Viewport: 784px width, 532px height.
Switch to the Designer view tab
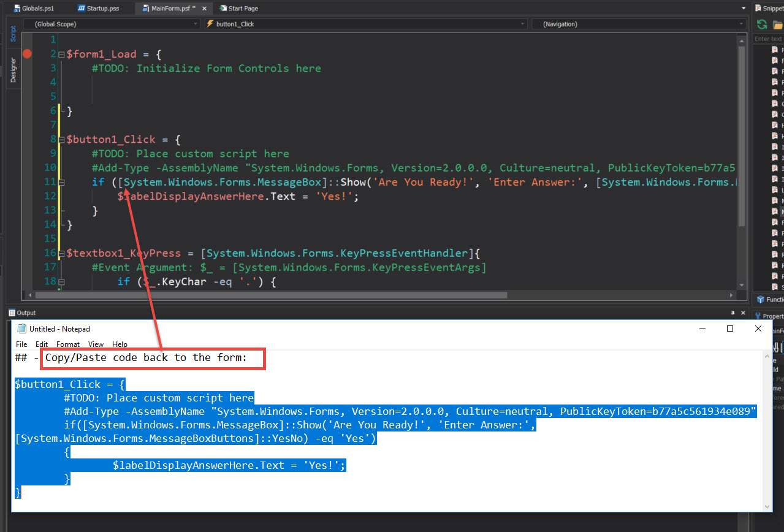click(13, 70)
